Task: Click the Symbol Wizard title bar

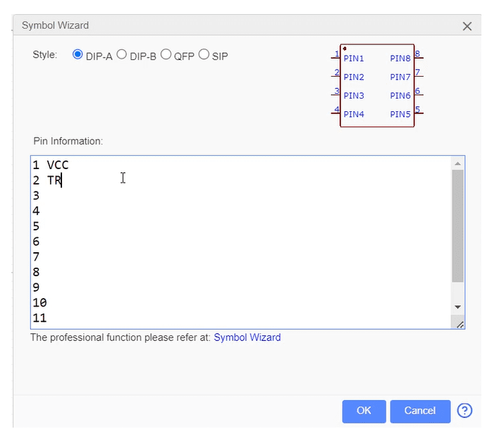Action: [x=211, y=25]
